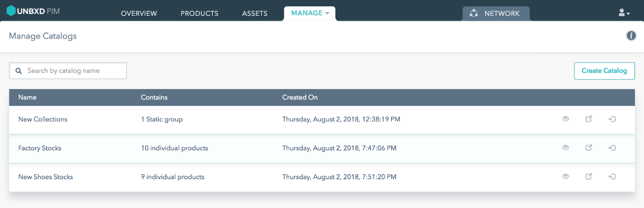The image size is (644, 208).
Task: Open the user account dropdown
Action: click(624, 13)
